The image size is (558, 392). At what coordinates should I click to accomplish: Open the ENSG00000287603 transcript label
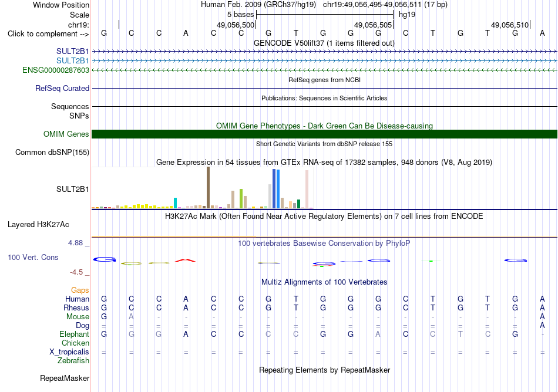coord(56,70)
